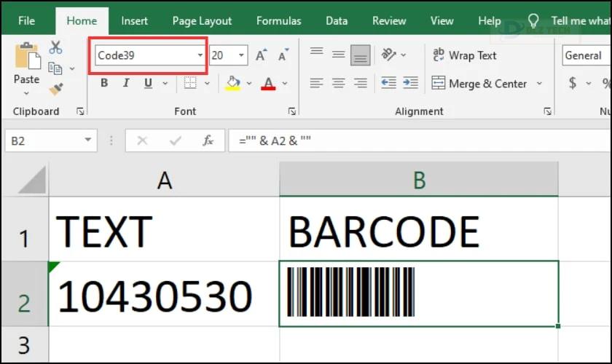Viewport: 612px width, 364px height.
Task: Open the Code39 font name dropdown
Action: click(200, 55)
